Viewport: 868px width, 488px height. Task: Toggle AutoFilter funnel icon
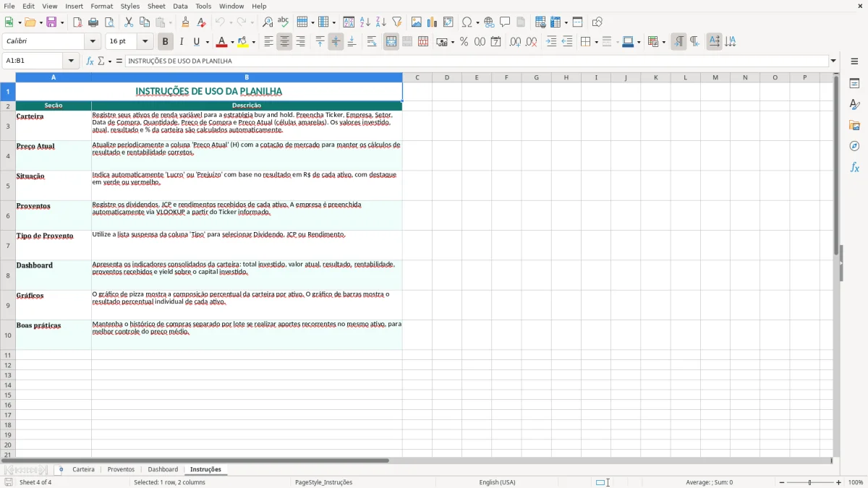click(x=397, y=22)
